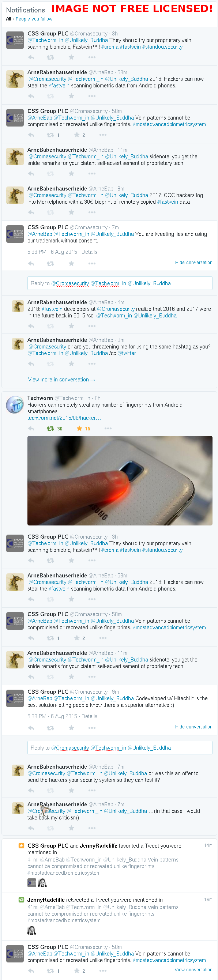218x980 pixels.
Task: Open the techworm.net article link
Action: coord(64,418)
